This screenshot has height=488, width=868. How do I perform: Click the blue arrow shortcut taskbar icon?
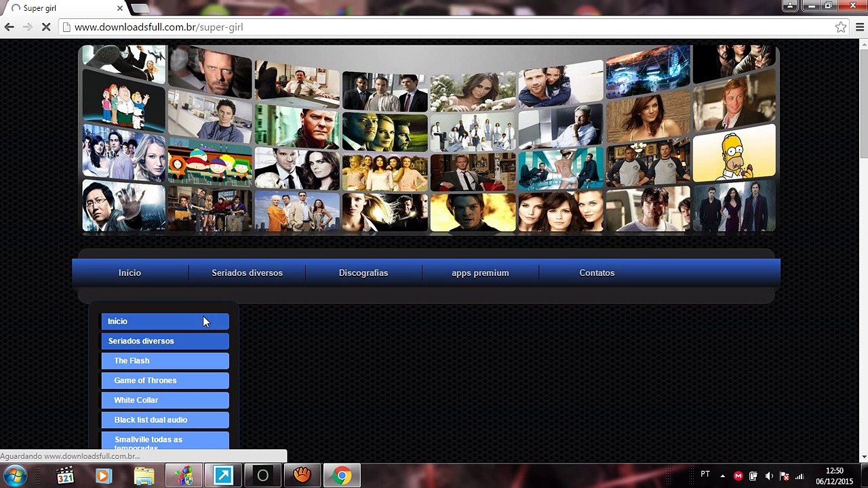pos(223,476)
